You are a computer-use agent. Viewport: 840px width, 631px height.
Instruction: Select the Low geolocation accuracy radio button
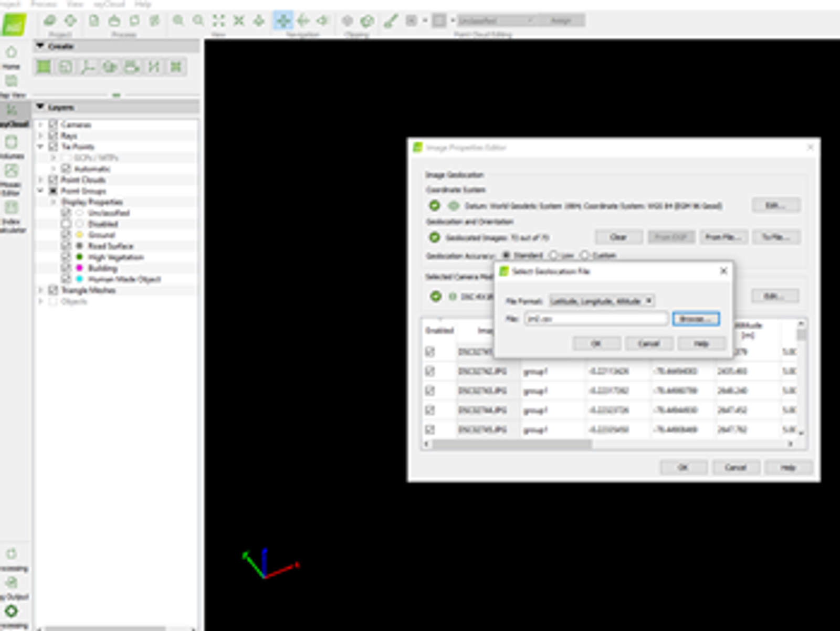coord(553,255)
